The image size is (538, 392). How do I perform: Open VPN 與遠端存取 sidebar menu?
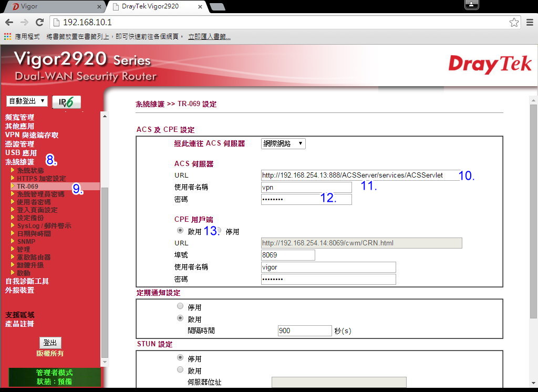[x=32, y=135]
